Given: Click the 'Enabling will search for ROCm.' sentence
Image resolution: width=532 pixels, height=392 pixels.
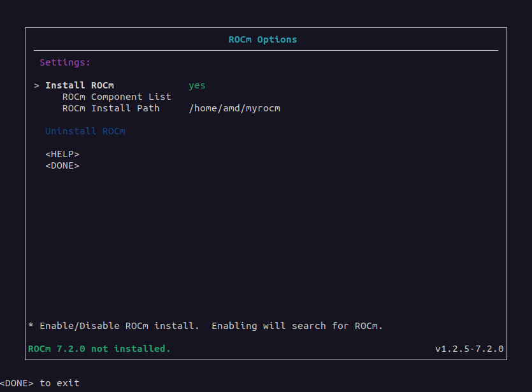Looking at the screenshot, I should tap(297, 326).
